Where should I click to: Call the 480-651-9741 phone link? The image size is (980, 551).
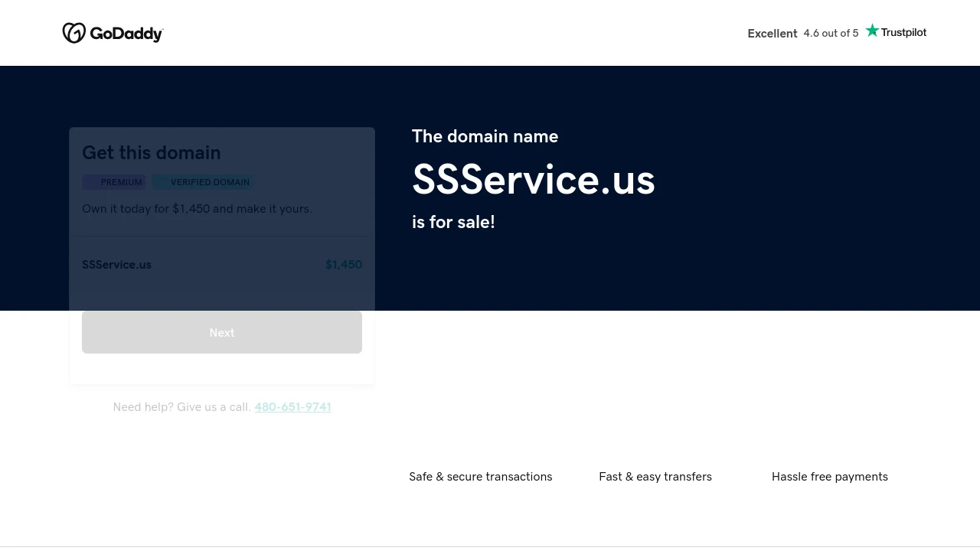[292, 407]
